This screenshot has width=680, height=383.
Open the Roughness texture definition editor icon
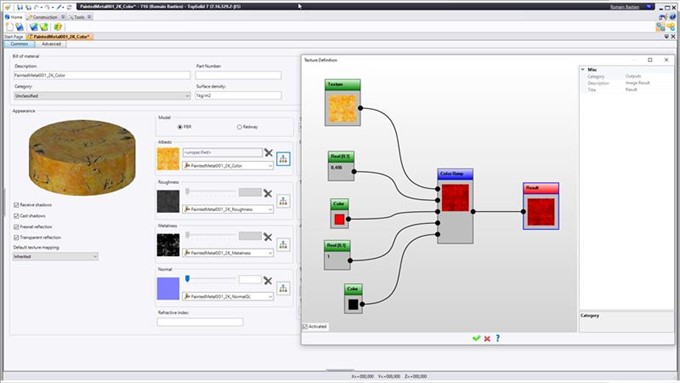pyautogui.click(x=283, y=201)
